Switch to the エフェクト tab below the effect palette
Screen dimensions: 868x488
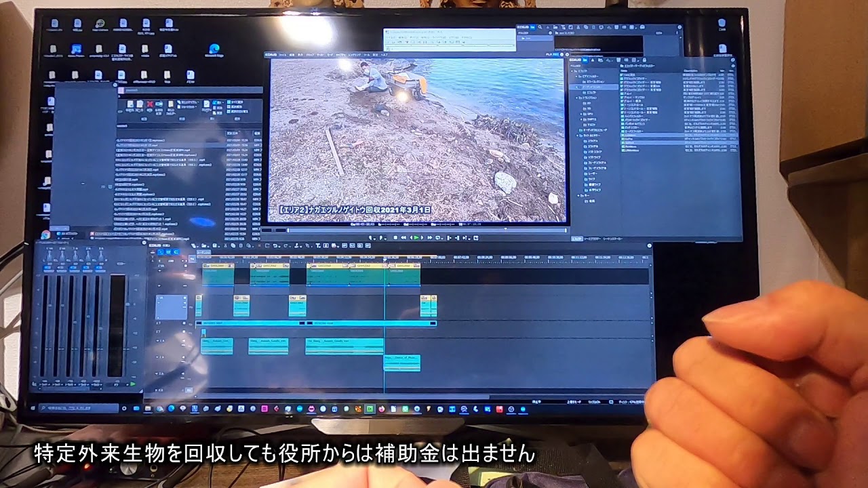pos(576,239)
